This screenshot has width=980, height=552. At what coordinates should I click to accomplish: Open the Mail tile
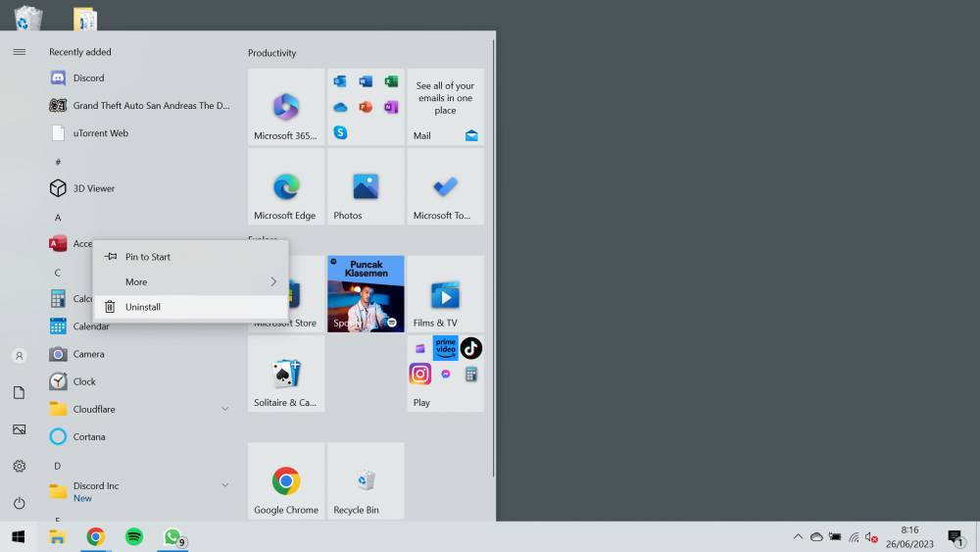pos(445,107)
